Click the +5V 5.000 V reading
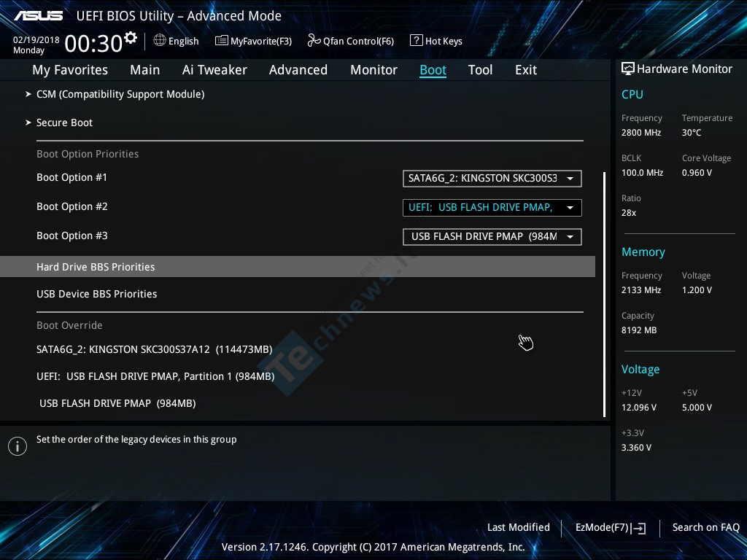Image resolution: width=747 pixels, height=560 pixels. [x=697, y=407]
